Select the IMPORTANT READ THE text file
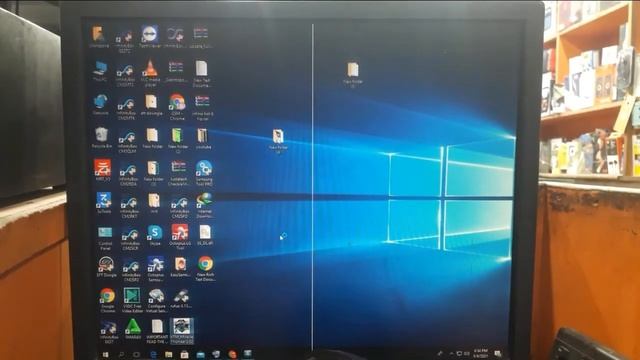The width and height of the screenshot is (640, 360). 157,331
